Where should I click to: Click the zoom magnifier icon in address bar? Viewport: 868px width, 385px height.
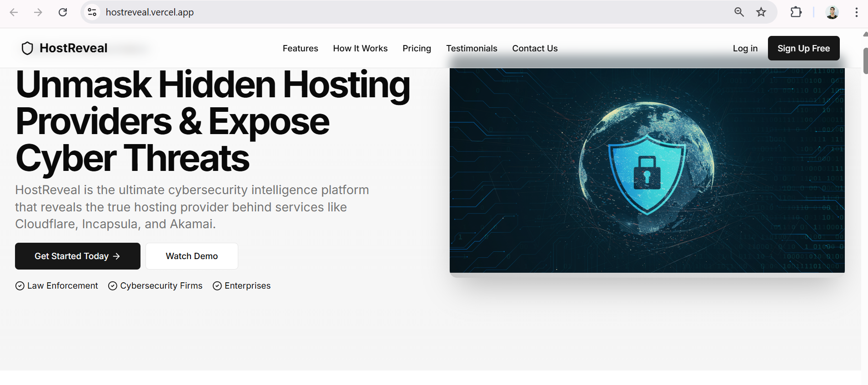click(739, 12)
